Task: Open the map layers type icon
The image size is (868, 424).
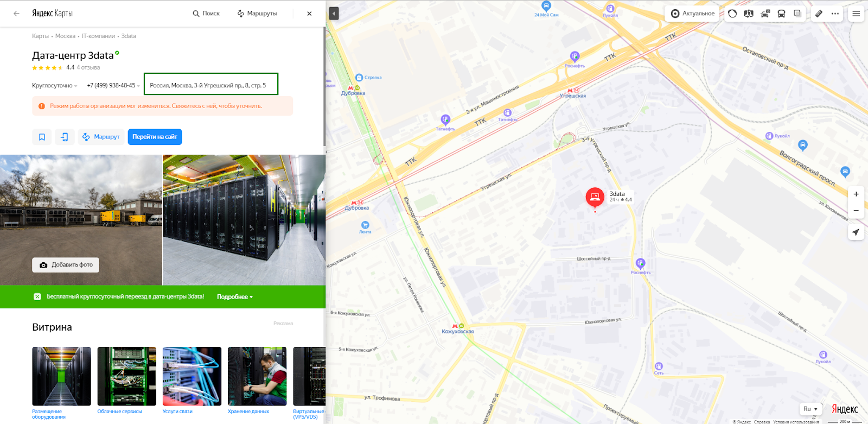Action: (797, 14)
